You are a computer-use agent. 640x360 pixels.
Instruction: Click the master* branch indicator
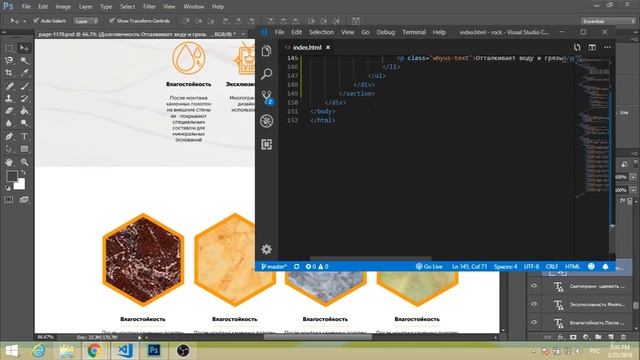274,267
